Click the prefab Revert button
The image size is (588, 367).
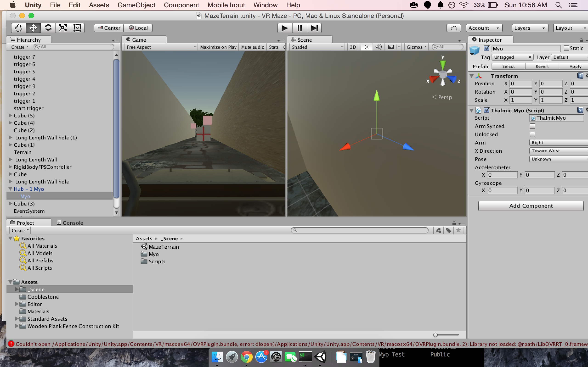point(542,67)
